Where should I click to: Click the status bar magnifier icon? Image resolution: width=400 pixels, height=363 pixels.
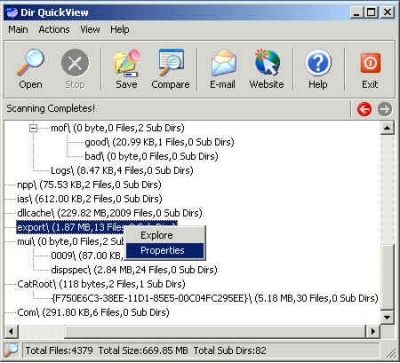[x=11, y=350]
